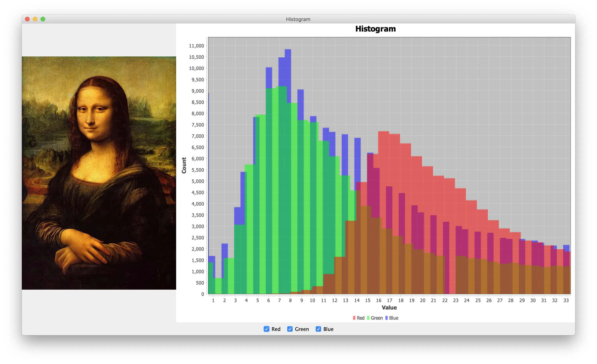The height and width of the screenshot is (364, 597).
Task: Click the green legend swatch
Action: pyautogui.click(x=368, y=318)
